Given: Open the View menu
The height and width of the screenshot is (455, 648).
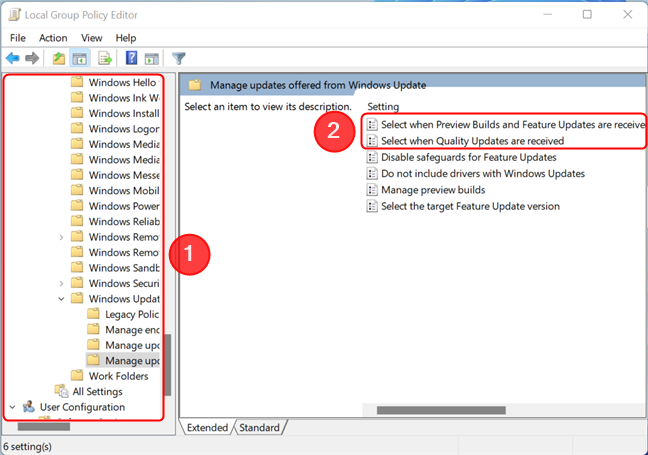Looking at the screenshot, I should [x=91, y=38].
